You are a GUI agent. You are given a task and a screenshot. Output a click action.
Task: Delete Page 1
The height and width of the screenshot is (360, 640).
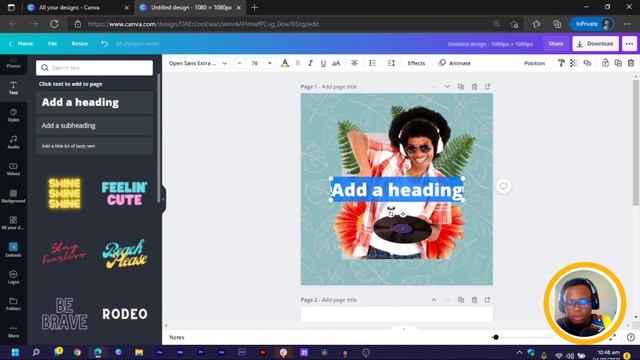point(474,87)
